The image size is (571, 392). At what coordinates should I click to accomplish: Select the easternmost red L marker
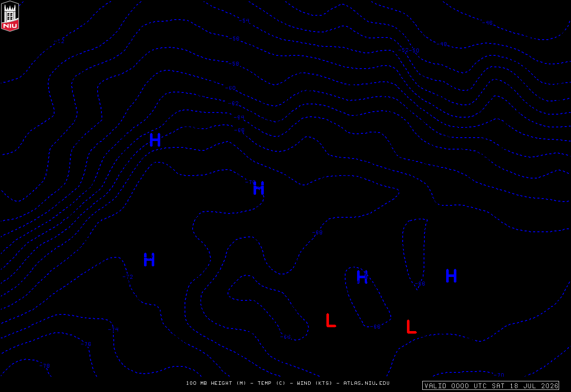click(x=411, y=327)
